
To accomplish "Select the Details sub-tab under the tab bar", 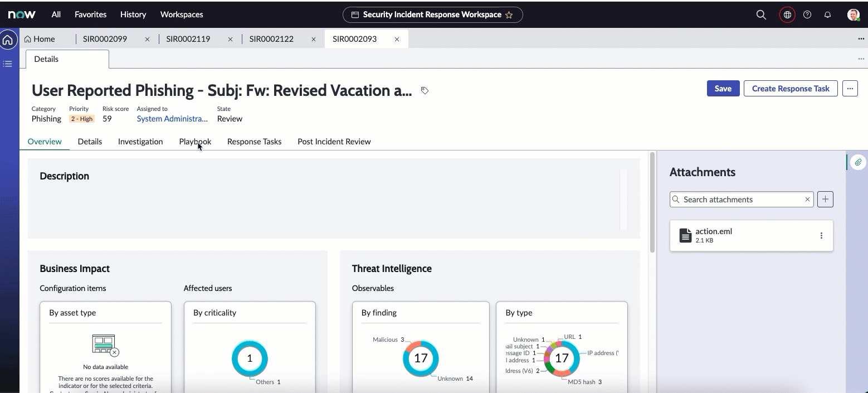I will (x=67, y=59).
